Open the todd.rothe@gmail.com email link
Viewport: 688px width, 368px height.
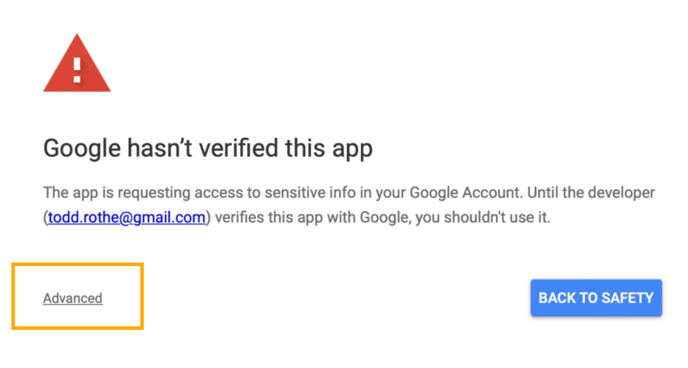[x=127, y=217]
